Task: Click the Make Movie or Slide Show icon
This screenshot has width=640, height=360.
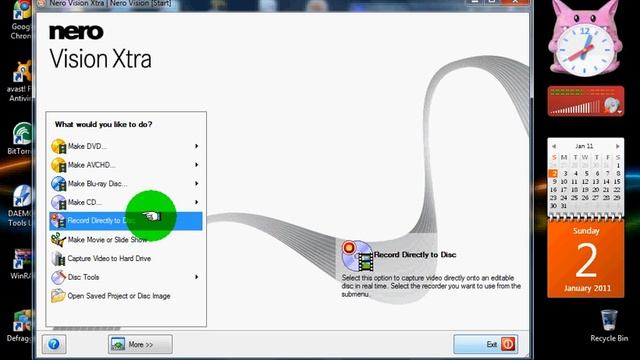Action: (x=58, y=240)
